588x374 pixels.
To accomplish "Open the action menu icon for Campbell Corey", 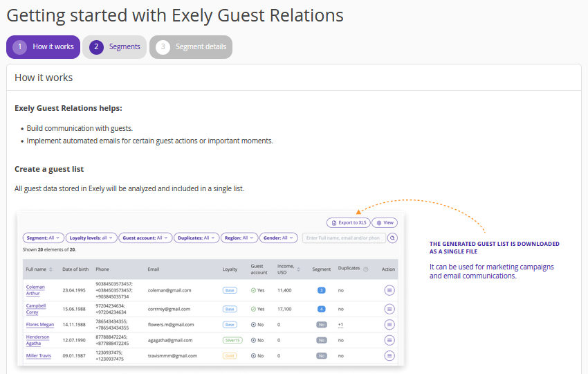I will tap(389, 308).
